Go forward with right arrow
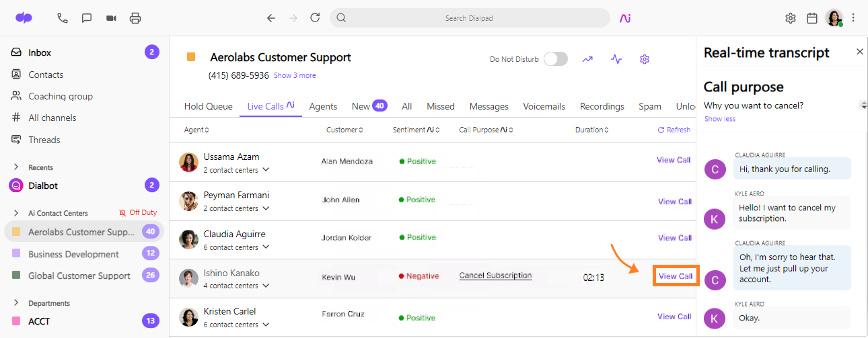868x338 pixels. [x=293, y=18]
